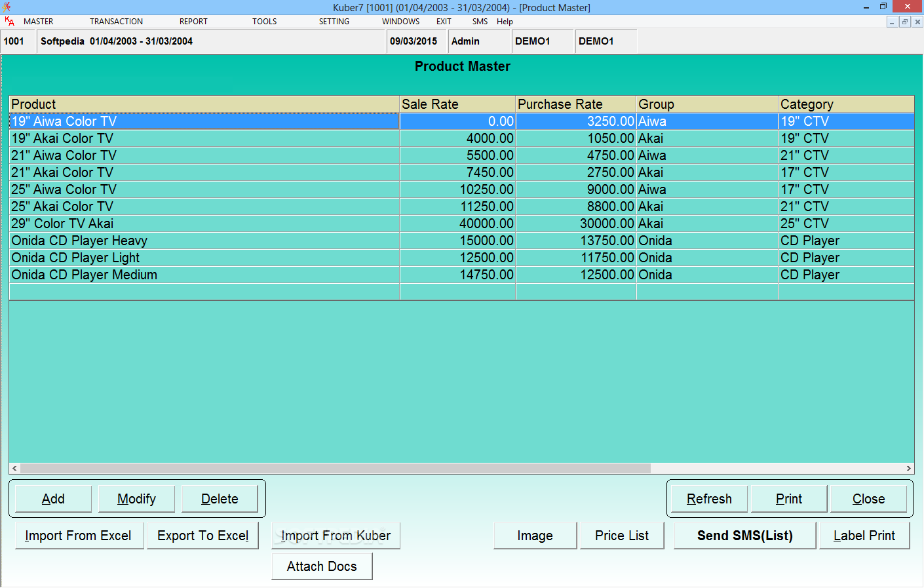Sort by the Product column header
The image size is (924, 588).
click(x=204, y=104)
